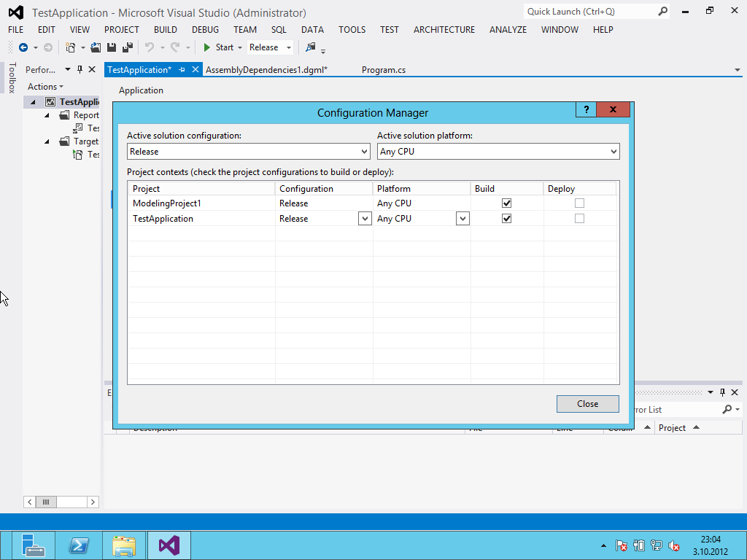Click the Error List search magnifier icon
This screenshot has width=747, height=560.
click(727, 410)
